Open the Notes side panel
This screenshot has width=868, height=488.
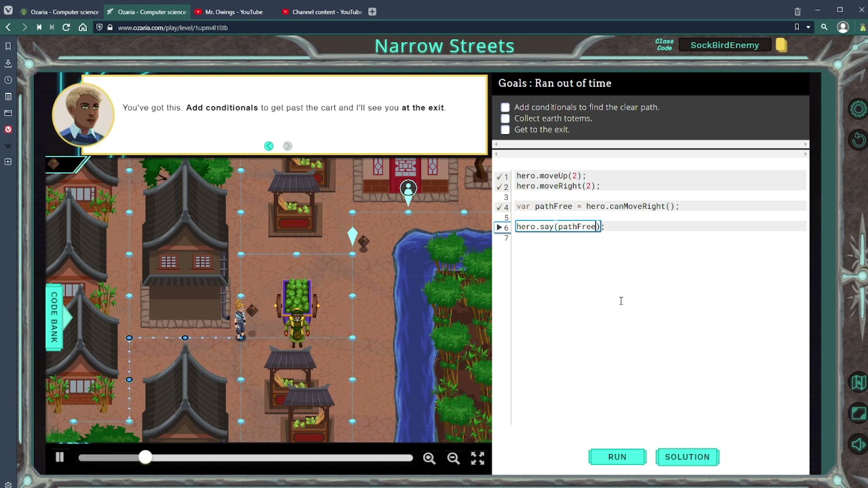pos(8,96)
